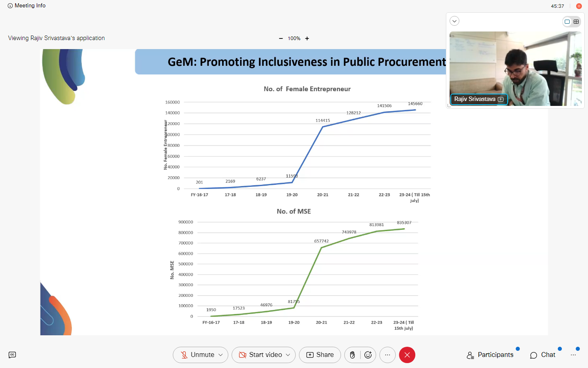
Task: Open Chat panel
Action: [x=543, y=355]
